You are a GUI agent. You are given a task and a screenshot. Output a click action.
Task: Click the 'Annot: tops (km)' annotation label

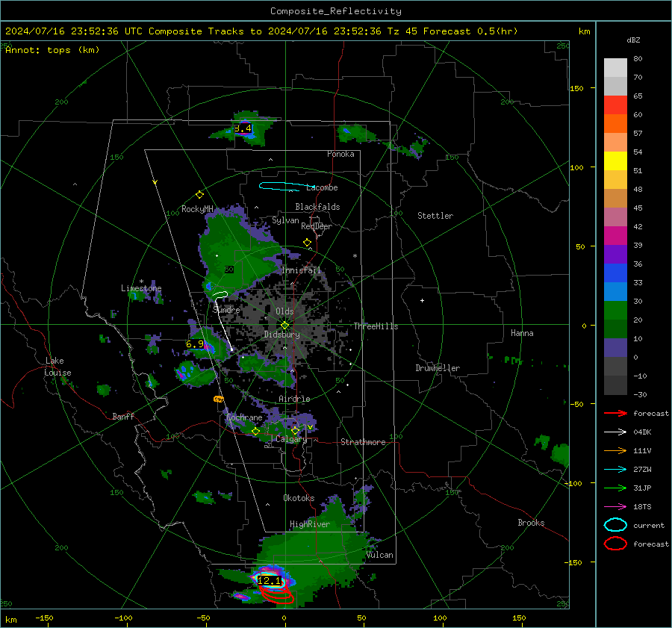tap(52, 50)
